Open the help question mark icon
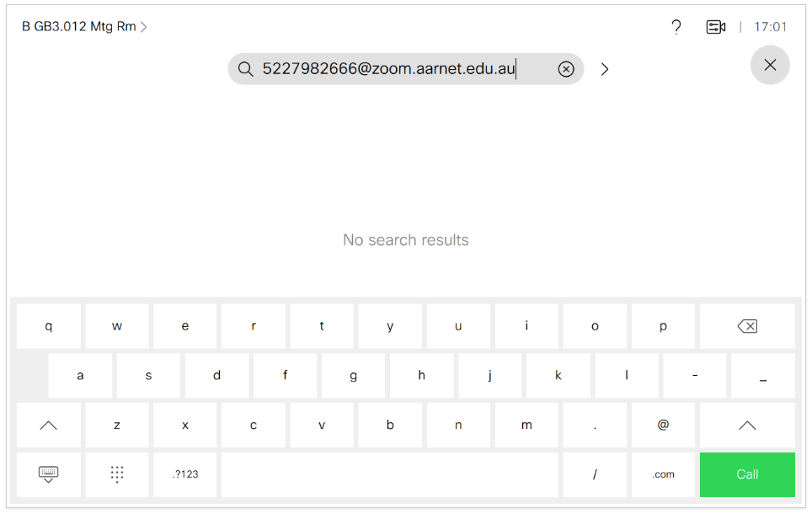The height and width of the screenshot is (514, 812). pyautogui.click(x=676, y=27)
